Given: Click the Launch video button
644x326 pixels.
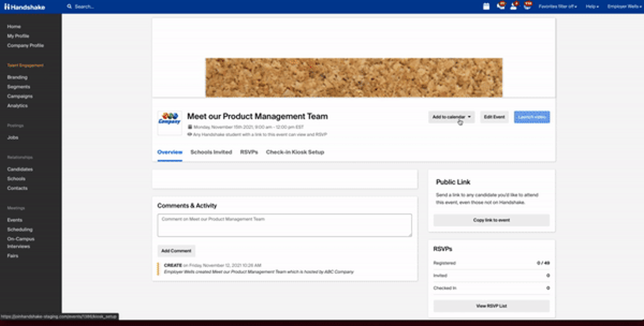Looking at the screenshot, I should (x=532, y=117).
